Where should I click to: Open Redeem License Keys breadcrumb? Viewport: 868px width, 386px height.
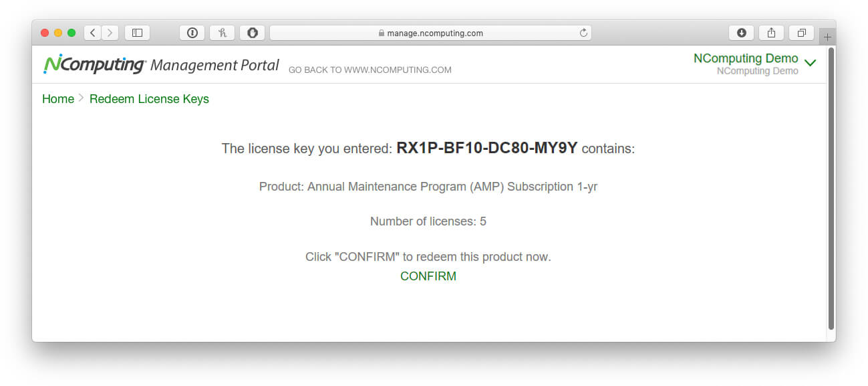149,99
